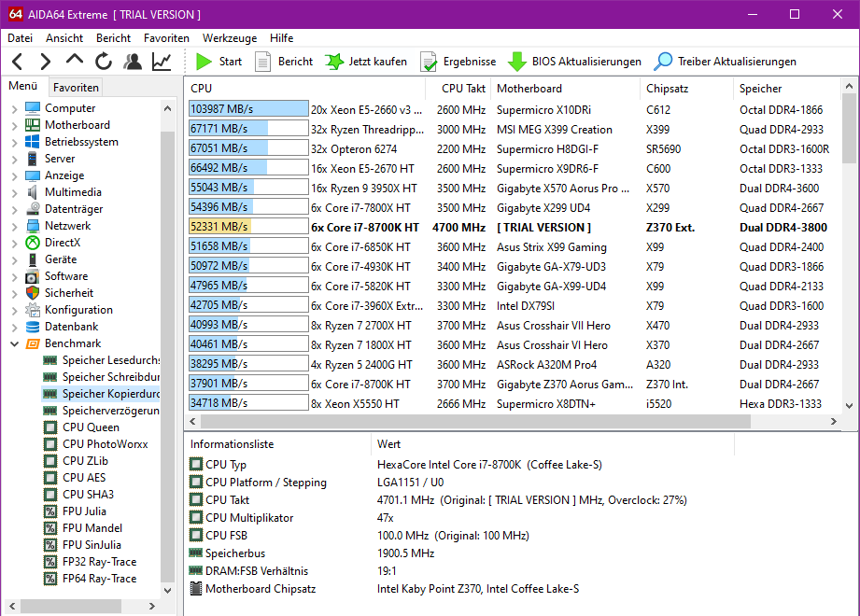Click the results list vertical scrollbar thumb
The width and height of the screenshot is (860, 616).
(849, 127)
